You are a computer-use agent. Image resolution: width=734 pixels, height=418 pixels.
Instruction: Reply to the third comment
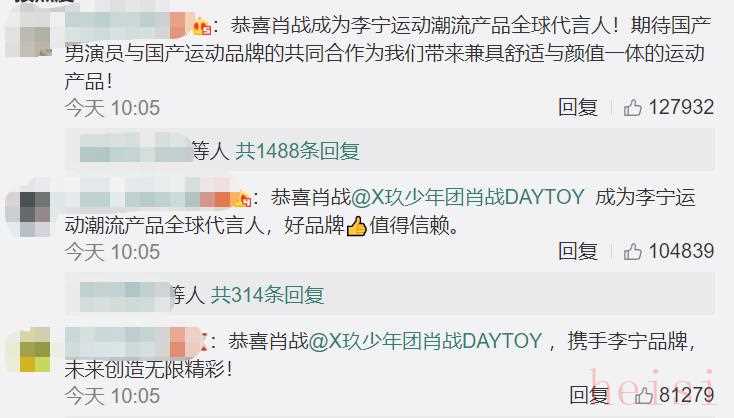tap(589, 396)
